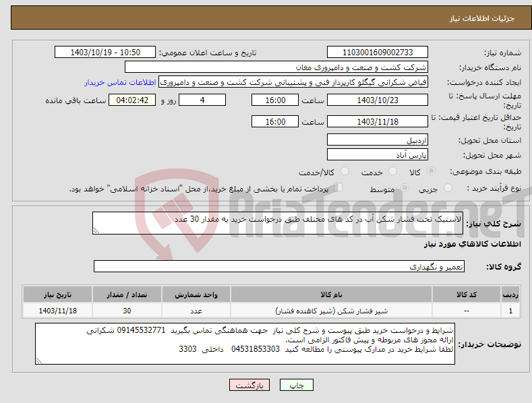Click the تاریخ نیاز column header
The width and height of the screenshot is (532, 403).
58,294
